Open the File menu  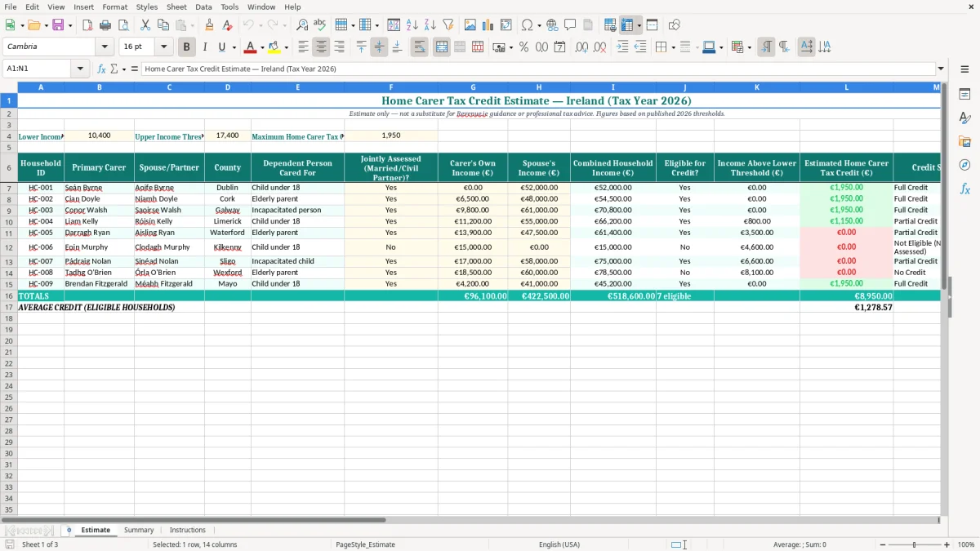[x=11, y=7]
